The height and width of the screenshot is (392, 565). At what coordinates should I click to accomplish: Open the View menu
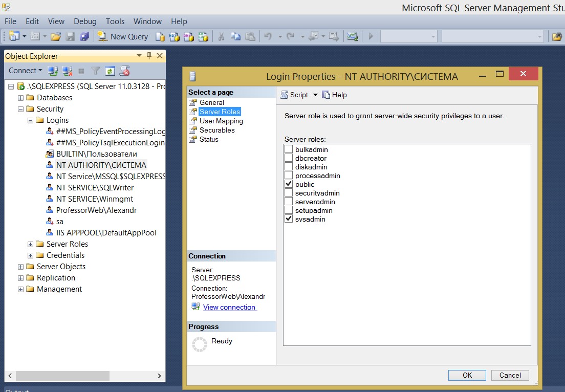[56, 21]
